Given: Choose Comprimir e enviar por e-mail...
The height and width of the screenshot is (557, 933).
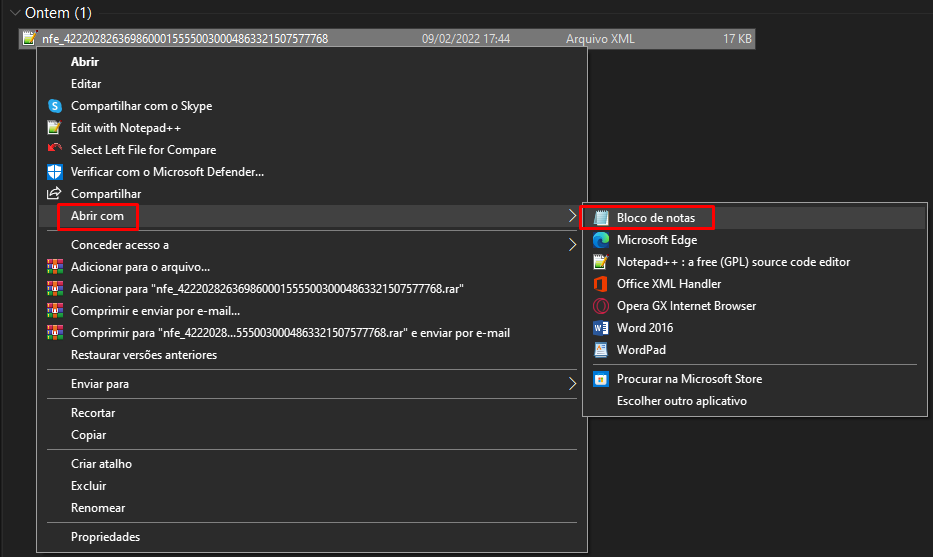Looking at the screenshot, I should pos(155,311).
